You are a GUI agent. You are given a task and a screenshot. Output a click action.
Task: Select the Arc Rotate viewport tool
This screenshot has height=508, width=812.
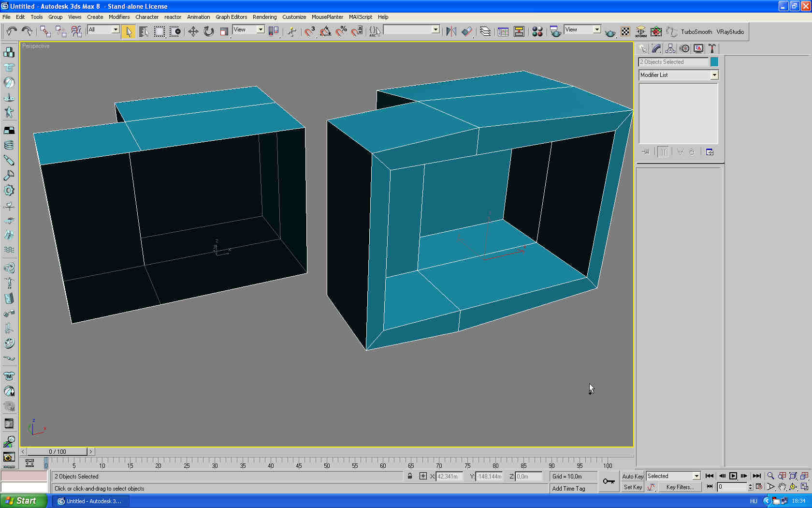tap(793, 487)
